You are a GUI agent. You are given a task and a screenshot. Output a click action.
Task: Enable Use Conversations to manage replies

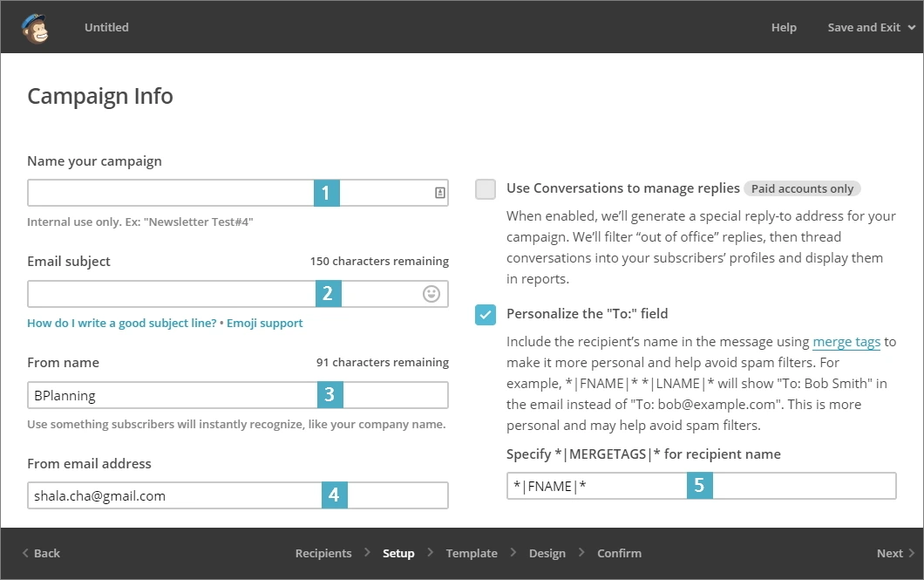pos(486,188)
